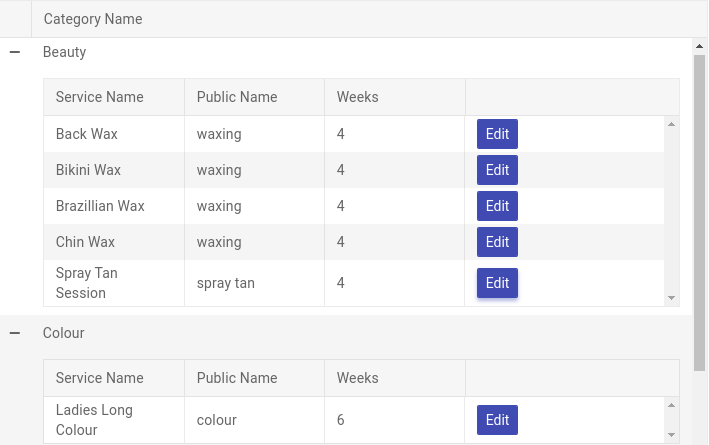Collapse the Colour category row
This screenshot has width=709, height=445.
(15, 333)
